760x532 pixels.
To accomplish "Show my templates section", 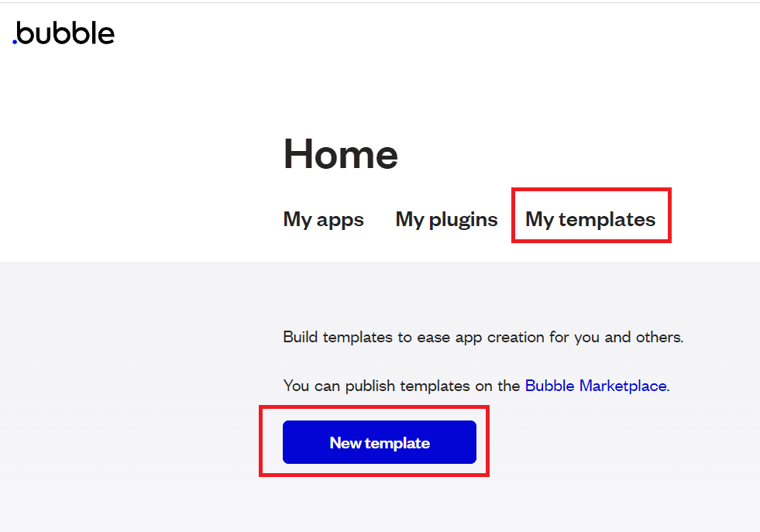I will 590,219.
